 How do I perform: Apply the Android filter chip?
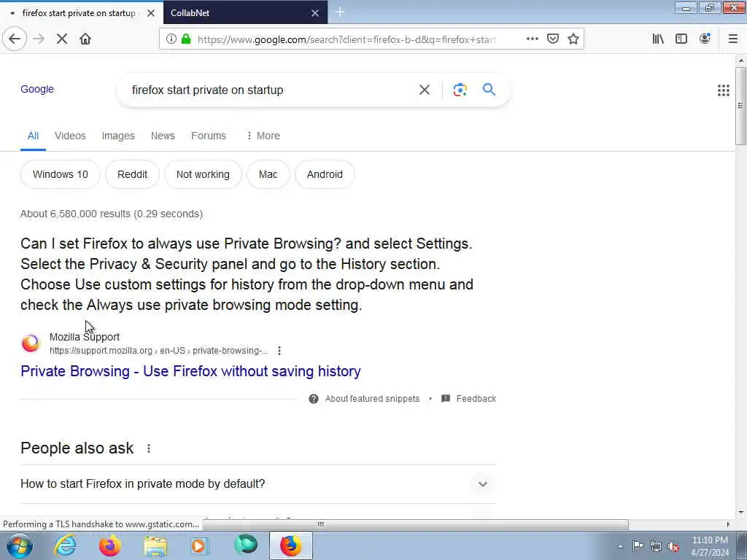coord(325,174)
